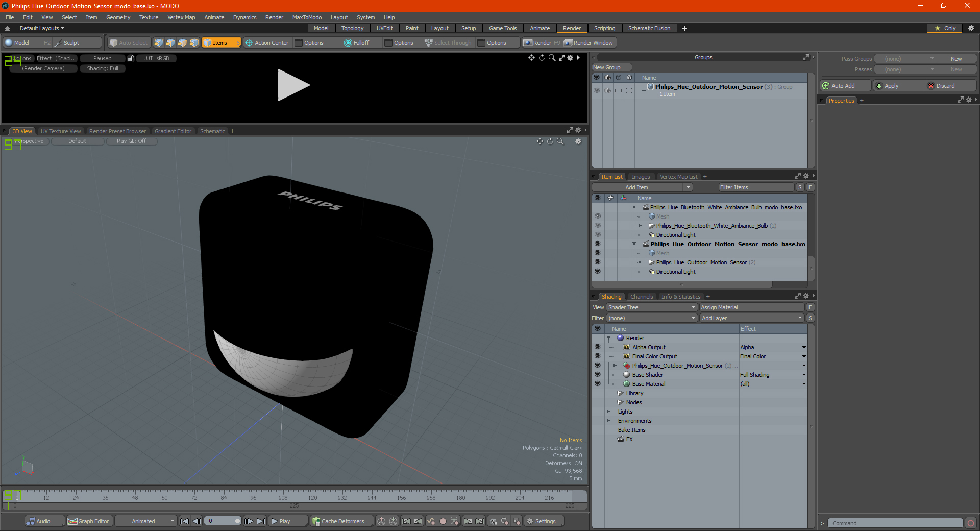Viewport: 980px width, 531px height.
Task: Expand Lights in shader tree
Action: click(608, 412)
